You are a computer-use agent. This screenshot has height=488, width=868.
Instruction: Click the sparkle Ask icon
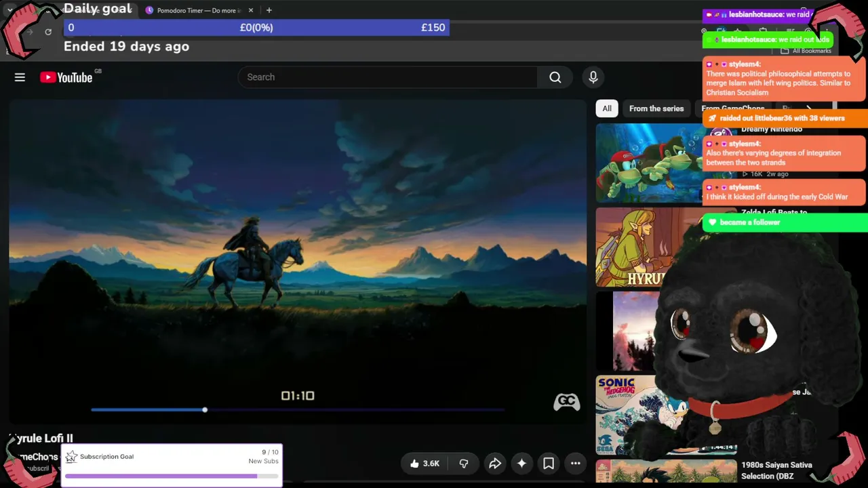coord(521,464)
